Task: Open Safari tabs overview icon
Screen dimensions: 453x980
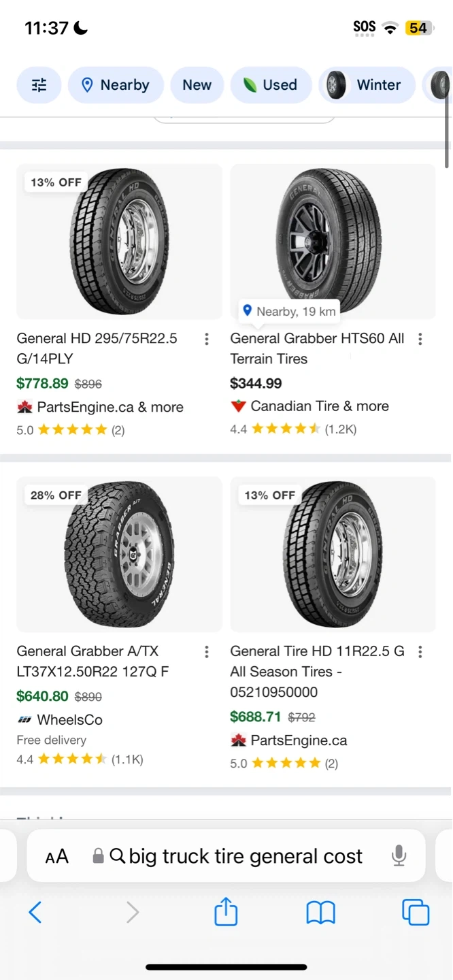Action: tap(415, 912)
